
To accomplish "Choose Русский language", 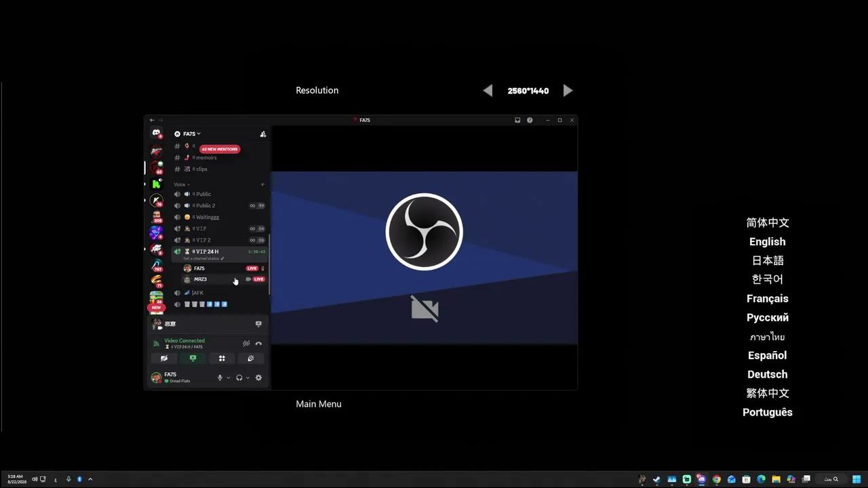I will 768,318.
